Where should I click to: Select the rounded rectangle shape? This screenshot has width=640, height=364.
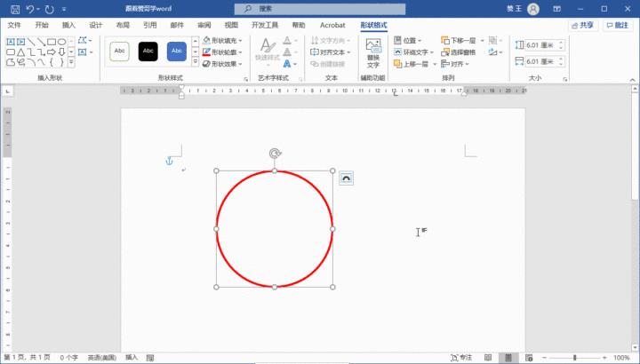(11, 52)
